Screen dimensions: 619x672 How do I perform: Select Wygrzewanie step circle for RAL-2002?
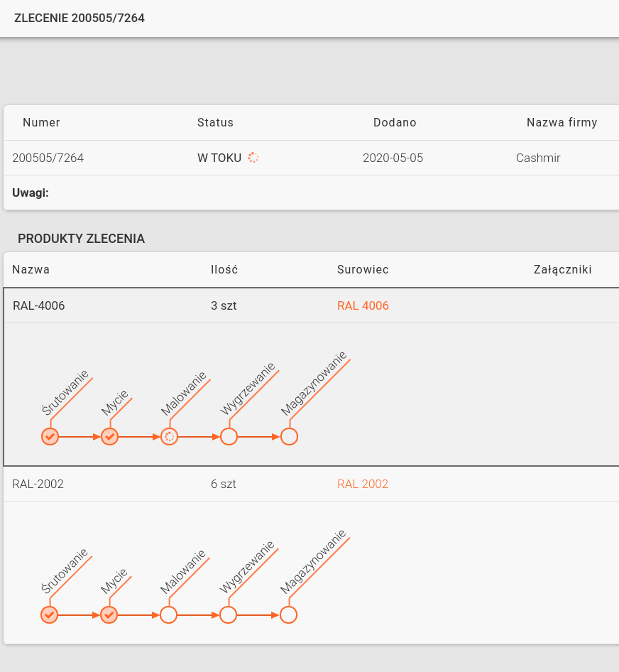pos(228,614)
